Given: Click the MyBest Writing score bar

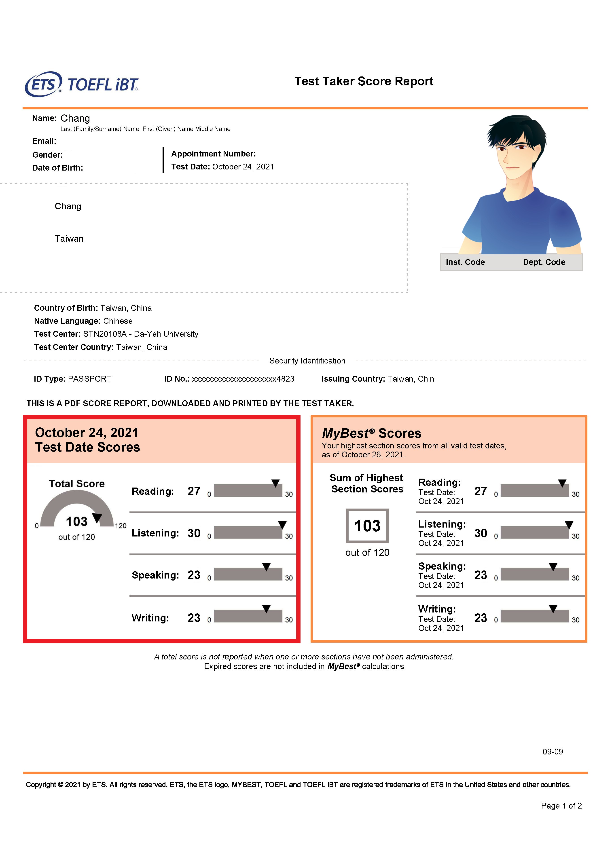Looking at the screenshot, I should pos(535,616).
